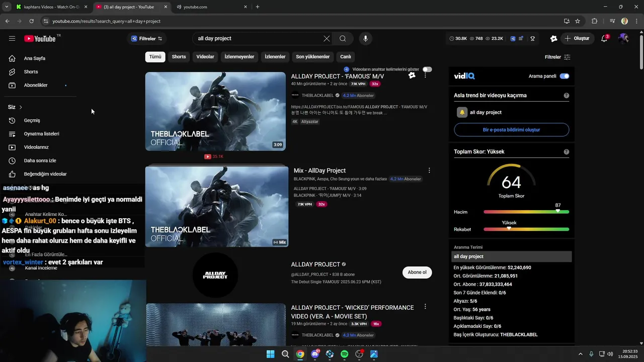
Task: Show hidden system tray icons
Action: (x=580, y=354)
